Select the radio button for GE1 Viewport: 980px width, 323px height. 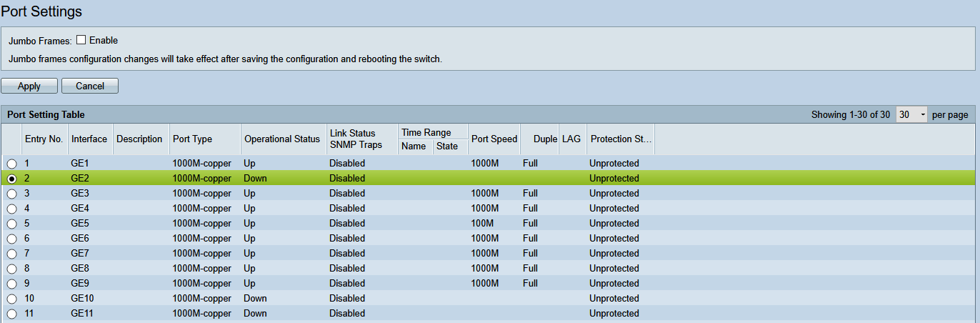12,164
